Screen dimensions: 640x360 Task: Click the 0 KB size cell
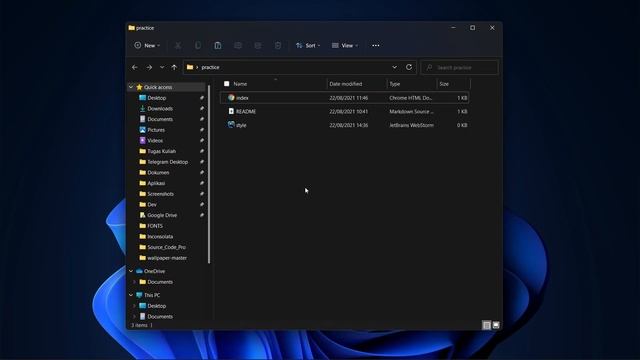[462, 125]
